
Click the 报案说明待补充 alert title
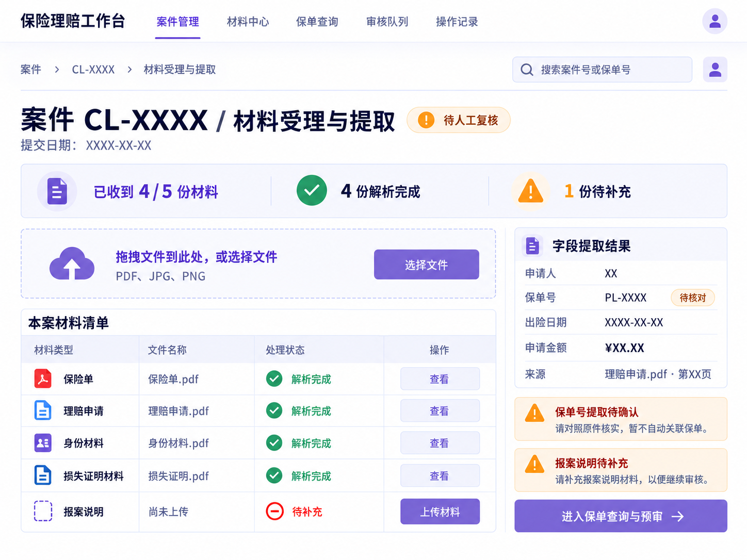pyautogui.click(x=591, y=463)
